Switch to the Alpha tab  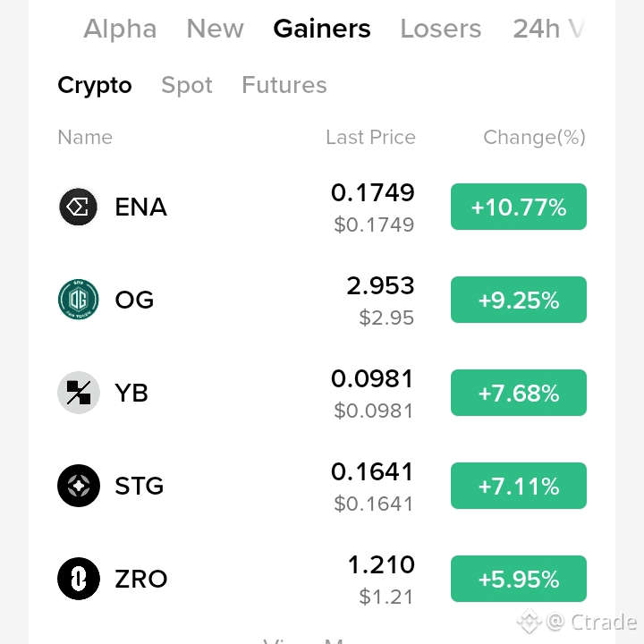(x=120, y=29)
